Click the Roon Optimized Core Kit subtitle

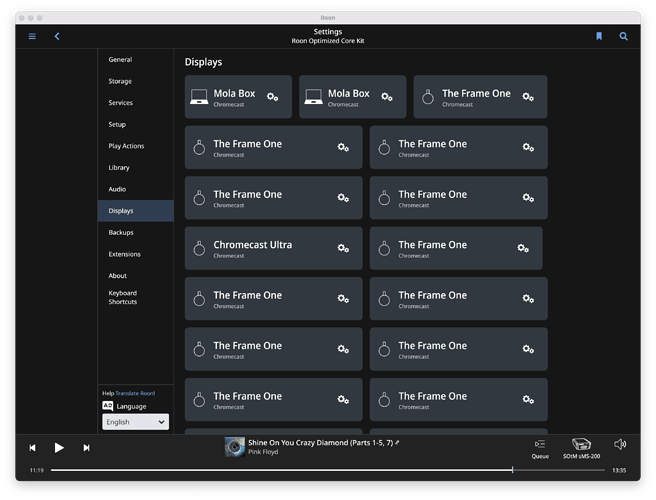pos(328,41)
